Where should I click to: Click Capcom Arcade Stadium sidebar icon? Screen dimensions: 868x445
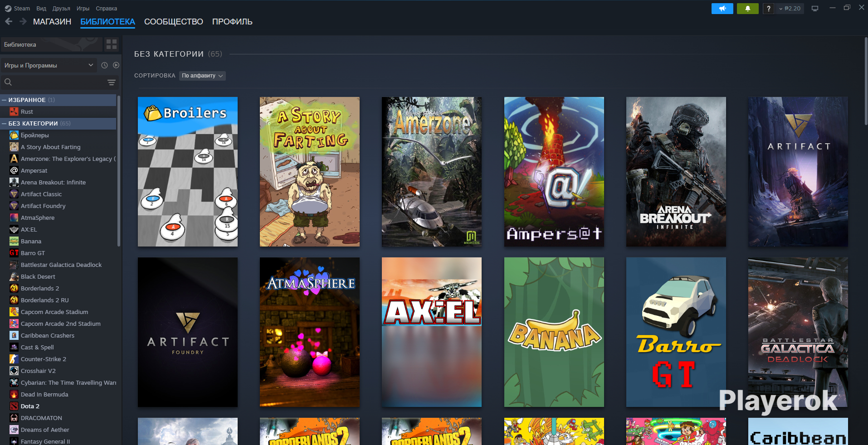[14, 312]
